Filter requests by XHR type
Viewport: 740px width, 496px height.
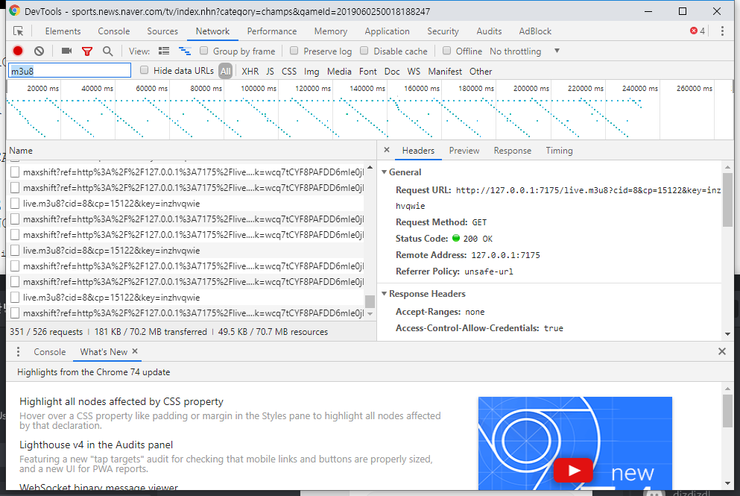click(250, 71)
